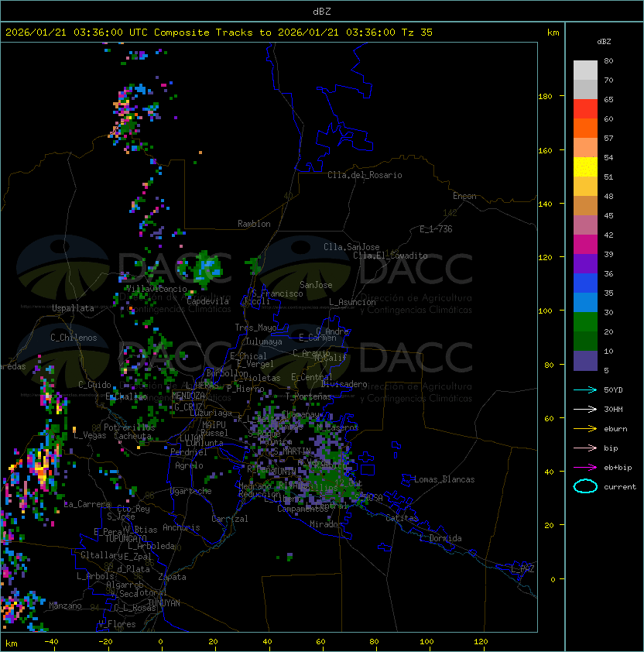Click the cyan 'current' ellipse legend symbol
Image resolution: width=644 pixels, height=652 pixels.
pyautogui.click(x=585, y=486)
